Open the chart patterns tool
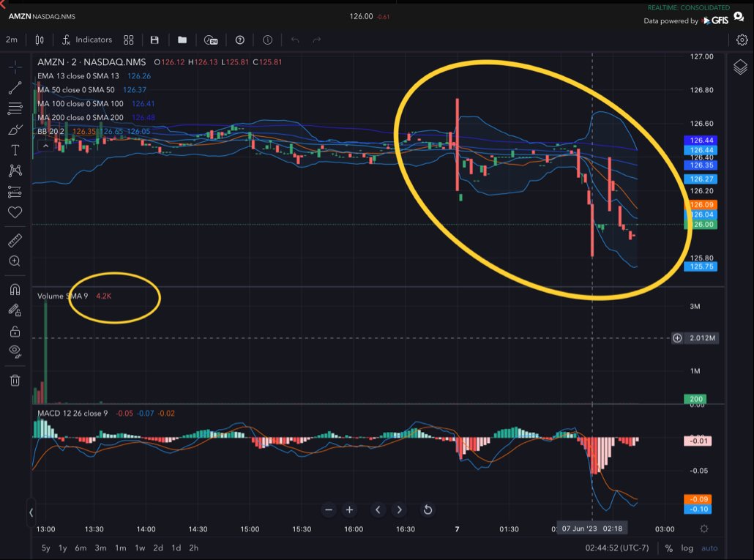Viewport: 754px width, 560px height. tap(15, 171)
